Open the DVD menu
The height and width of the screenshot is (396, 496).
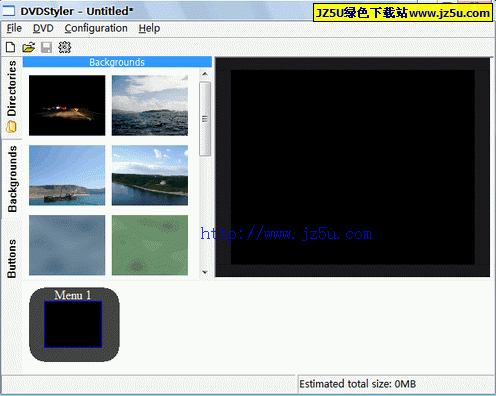[x=43, y=28]
